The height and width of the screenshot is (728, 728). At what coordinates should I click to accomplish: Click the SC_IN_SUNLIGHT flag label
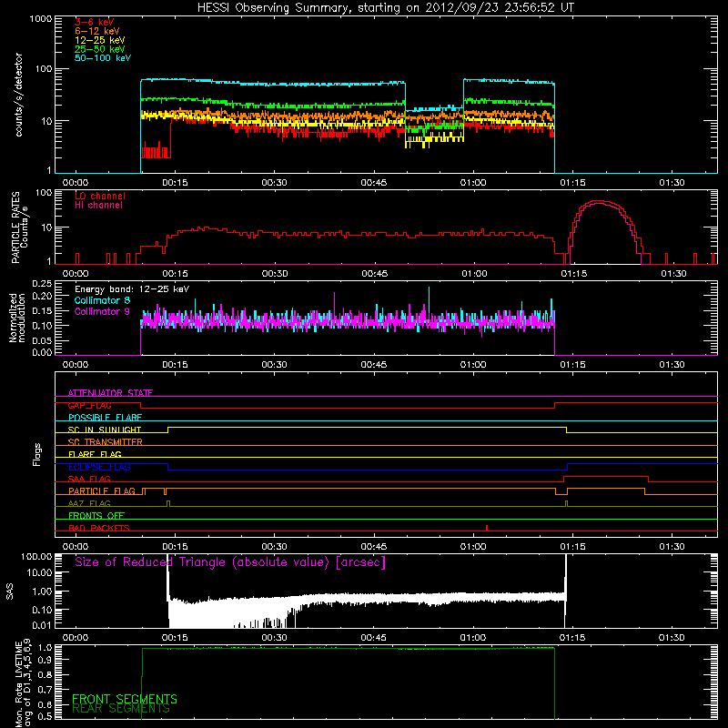coord(105,430)
